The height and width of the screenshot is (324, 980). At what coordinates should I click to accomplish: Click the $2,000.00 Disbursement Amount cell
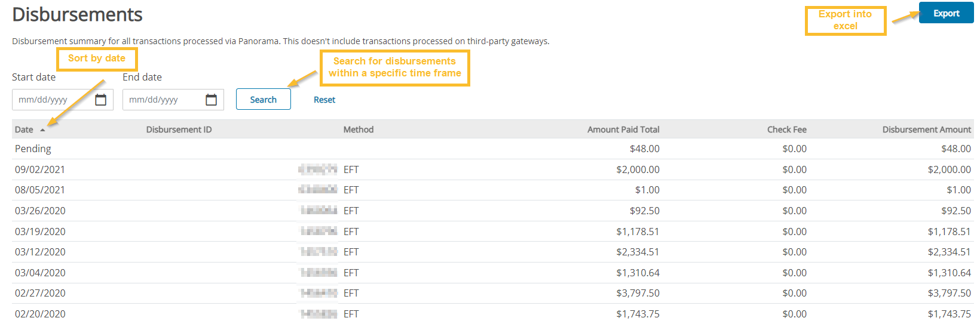pos(950,169)
